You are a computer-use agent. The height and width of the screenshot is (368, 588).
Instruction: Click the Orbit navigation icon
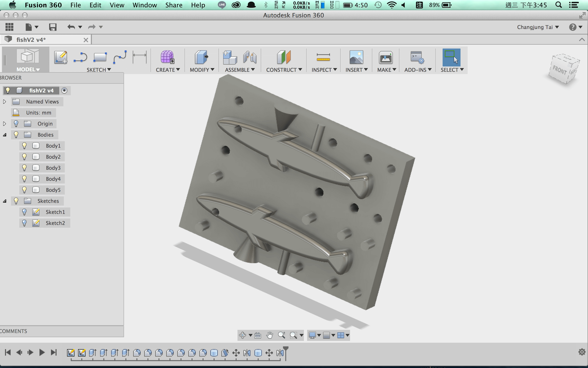coord(243,335)
